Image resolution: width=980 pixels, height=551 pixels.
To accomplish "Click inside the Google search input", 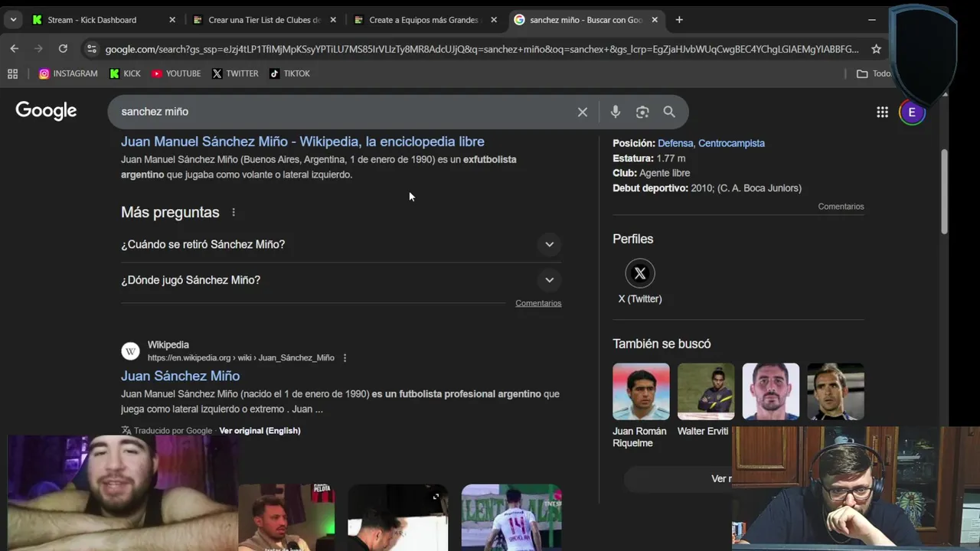I will (345, 112).
